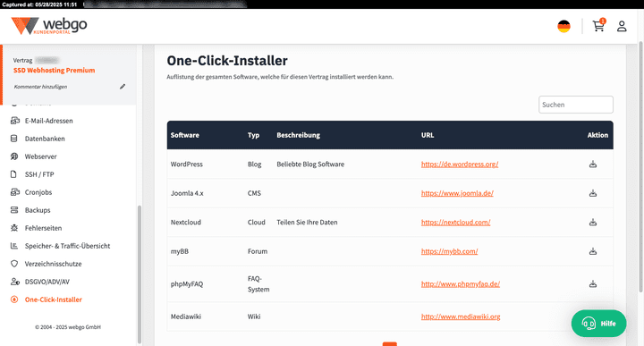Install phpMyFAQ via its action icon
Viewport: 644px width, 346px height.
pos(593,283)
